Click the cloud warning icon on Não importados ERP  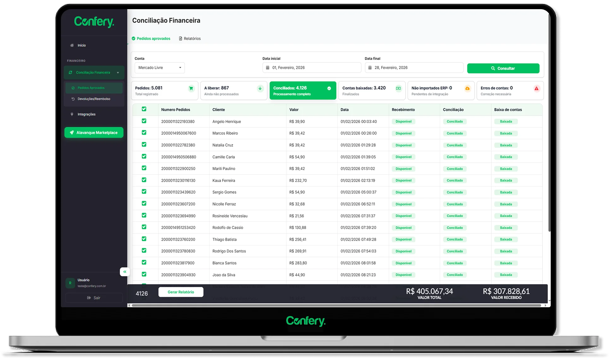click(467, 89)
